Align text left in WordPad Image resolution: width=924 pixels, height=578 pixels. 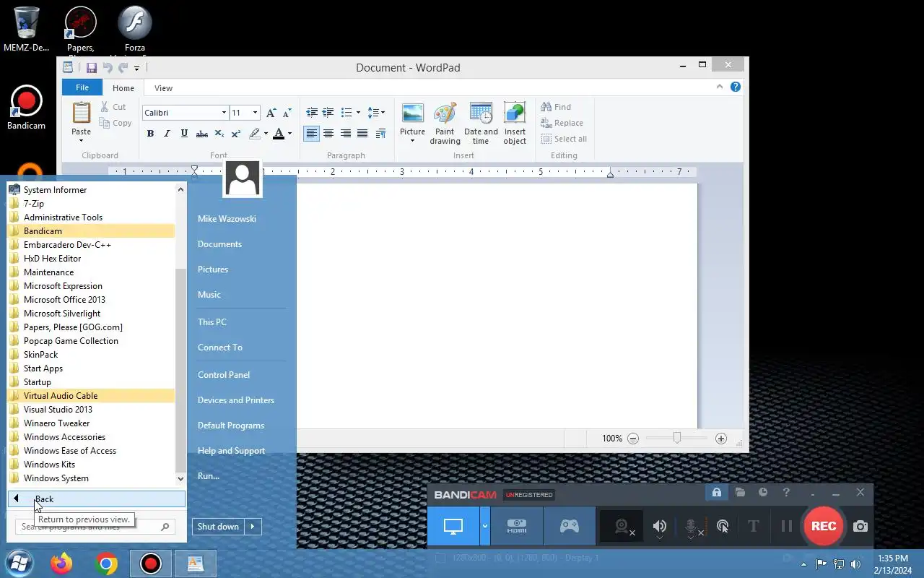click(311, 134)
